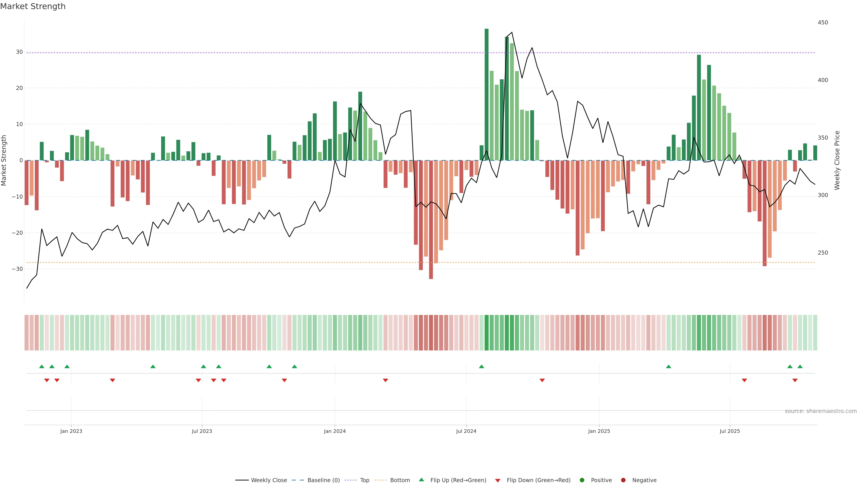Click the Weekly Close Price axis title
Viewport: 868px width, 488px height.
(837, 160)
